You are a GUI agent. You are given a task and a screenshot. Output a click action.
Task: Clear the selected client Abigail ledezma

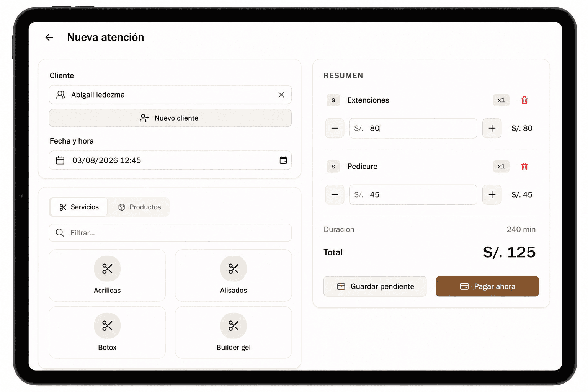281,95
